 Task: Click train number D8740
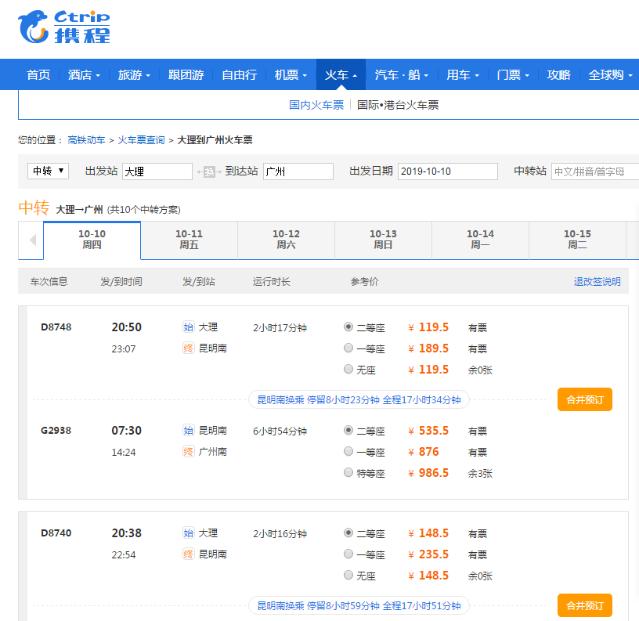(56, 533)
